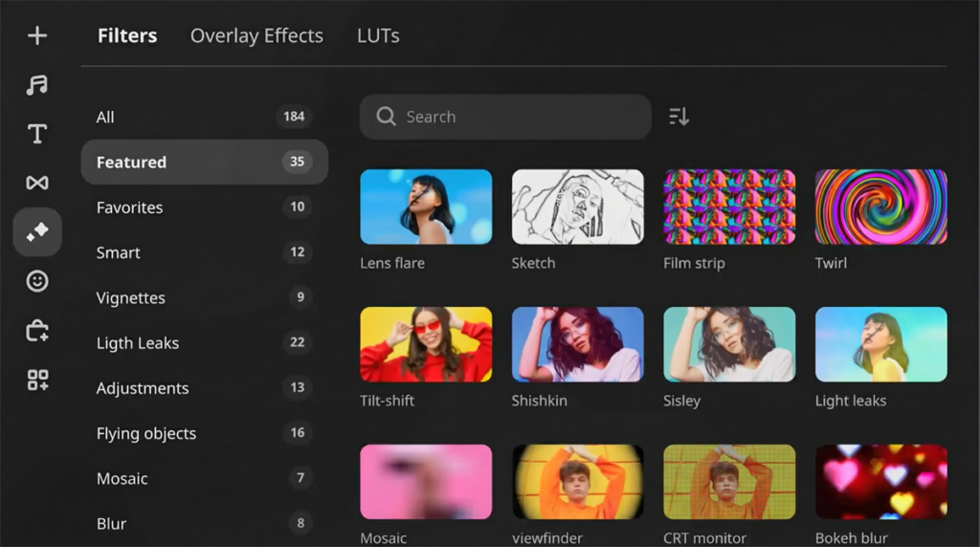The image size is (980, 547).
Task: Open the Vignettes category
Action: coord(205,297)
